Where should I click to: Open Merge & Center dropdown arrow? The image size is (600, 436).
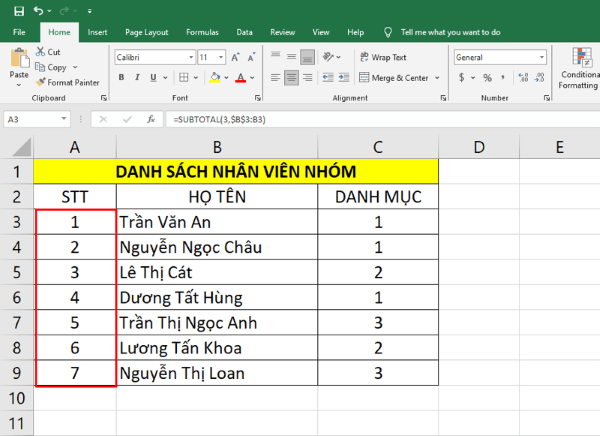tap(437, 78)
